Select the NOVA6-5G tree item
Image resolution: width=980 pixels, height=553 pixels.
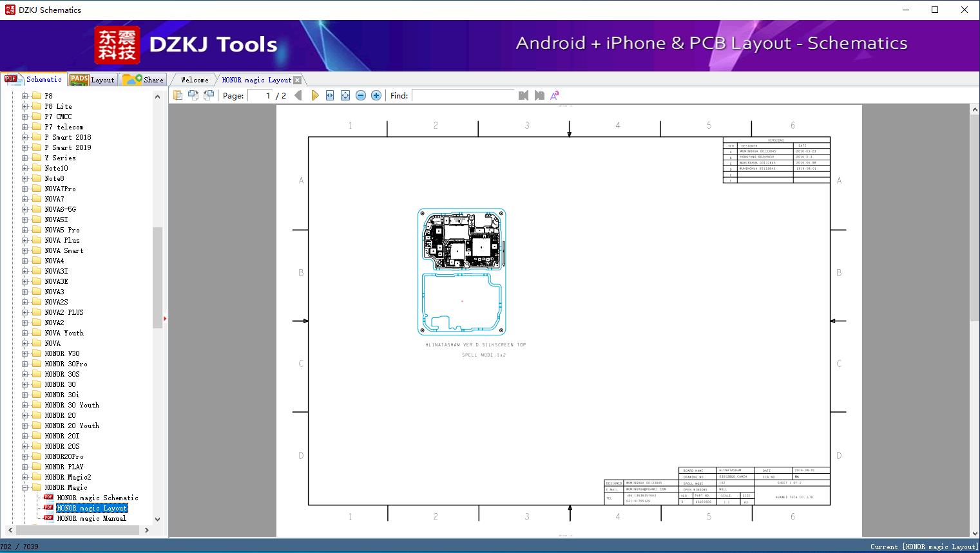tap(61, 209)
